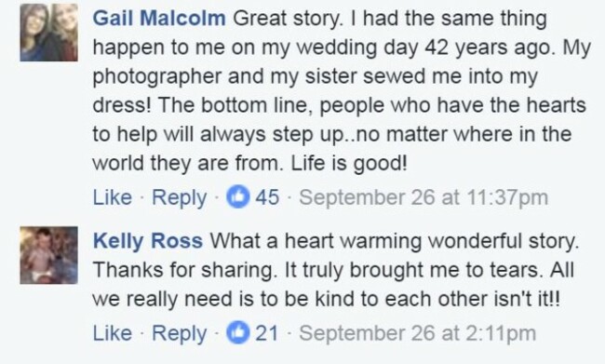This screenshot has height=364, width=605.
Task: Open Kelly Ross's profile name link
Action: [x=148, y=241]
